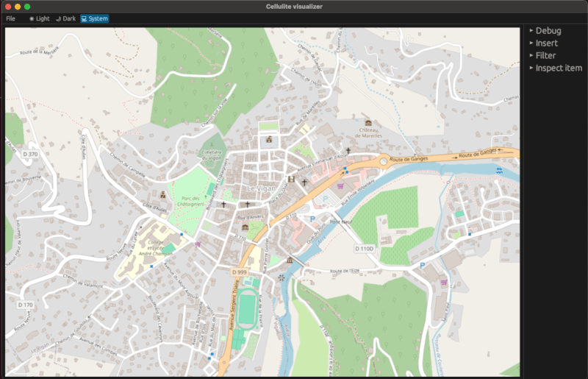Expand the Inspect item section
This screenshot has width=588, height=379.
(x=558, y=68)
